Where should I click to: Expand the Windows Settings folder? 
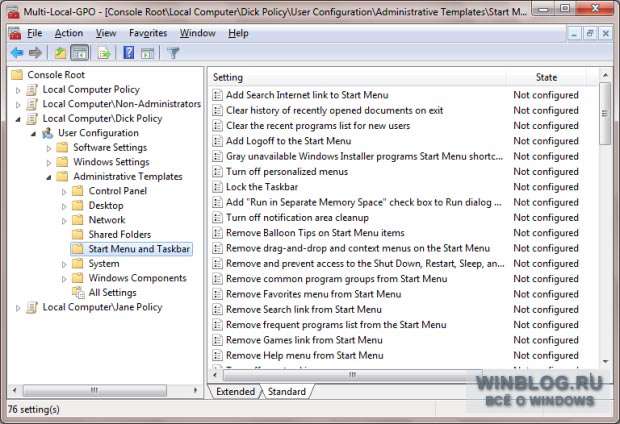(49, 163)
